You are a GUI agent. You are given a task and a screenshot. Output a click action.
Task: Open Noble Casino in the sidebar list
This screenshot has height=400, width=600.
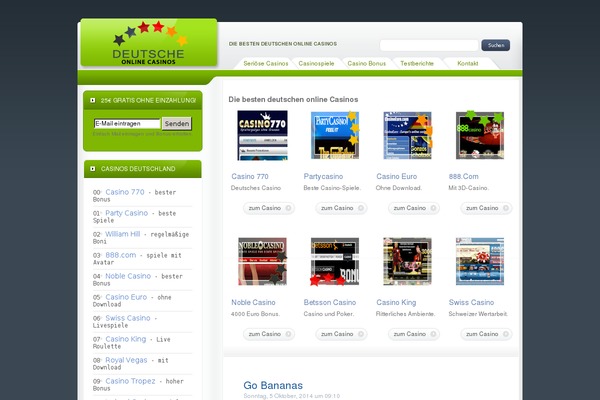tap(128, 276)
